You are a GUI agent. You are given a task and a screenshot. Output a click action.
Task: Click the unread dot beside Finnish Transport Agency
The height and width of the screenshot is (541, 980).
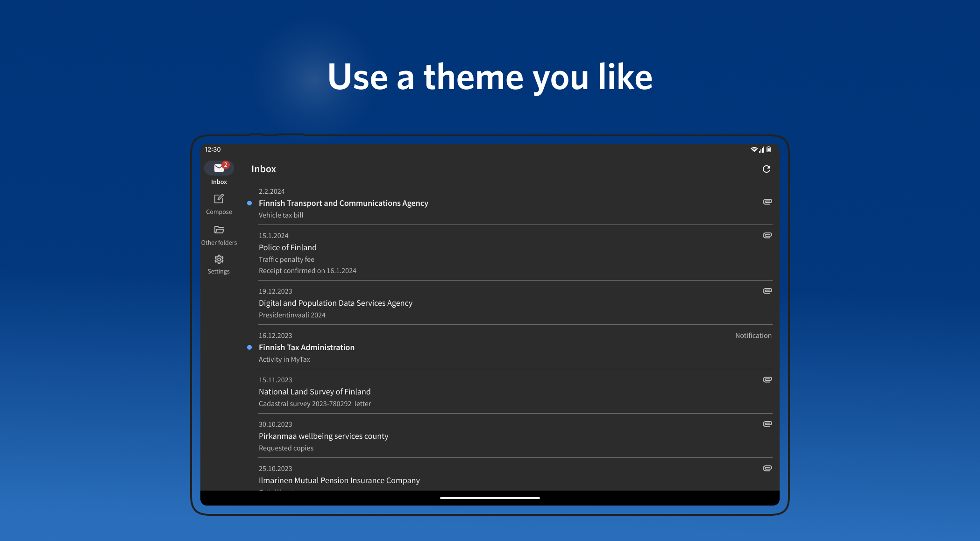[249, 203]
